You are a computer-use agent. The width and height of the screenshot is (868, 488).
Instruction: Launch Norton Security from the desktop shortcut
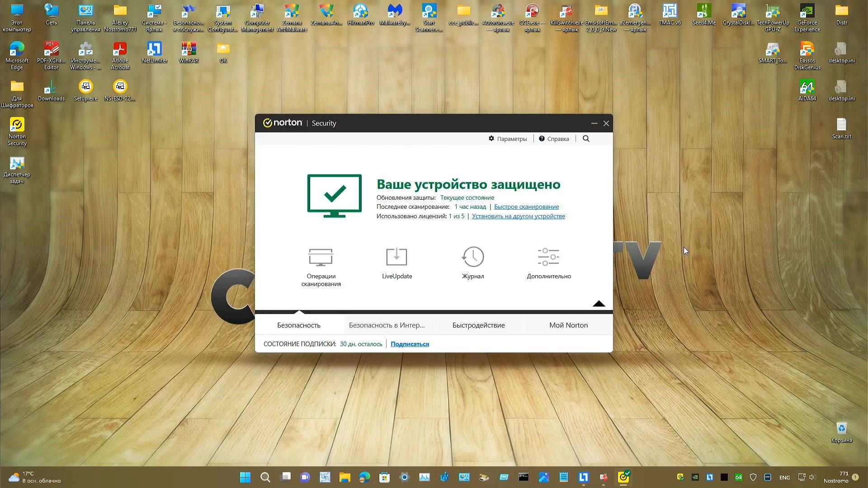17,129
